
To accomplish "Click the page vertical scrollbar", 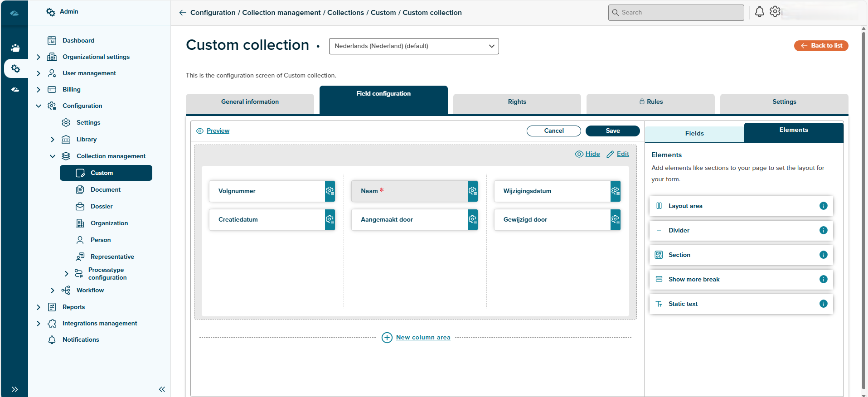I will click(863, 181).
